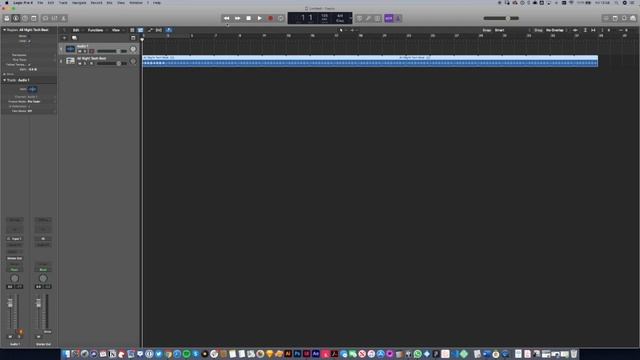Screen dimensions: 640x360
Task: Click Audio 1 track pan knob
Action: tap(133, 49)
